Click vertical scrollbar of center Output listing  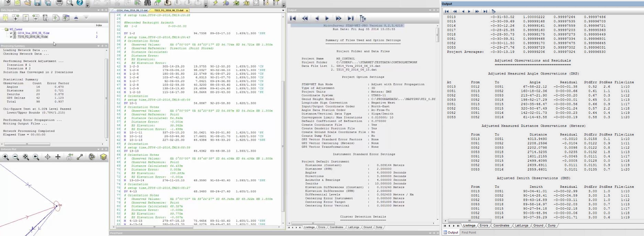click(437, 34)
